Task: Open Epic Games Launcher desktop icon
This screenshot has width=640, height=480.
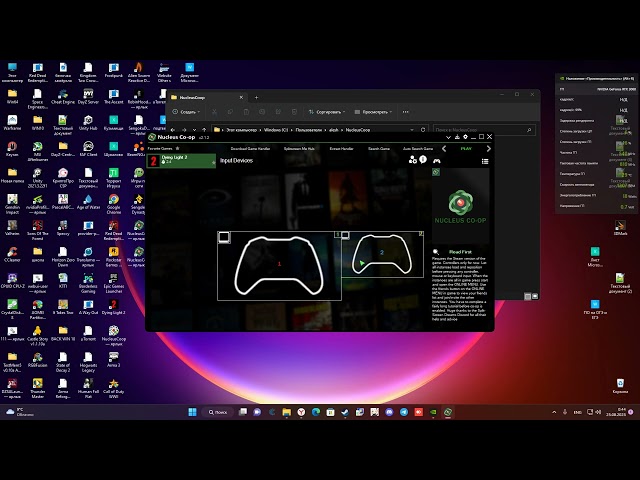Action: click(113, 283)
